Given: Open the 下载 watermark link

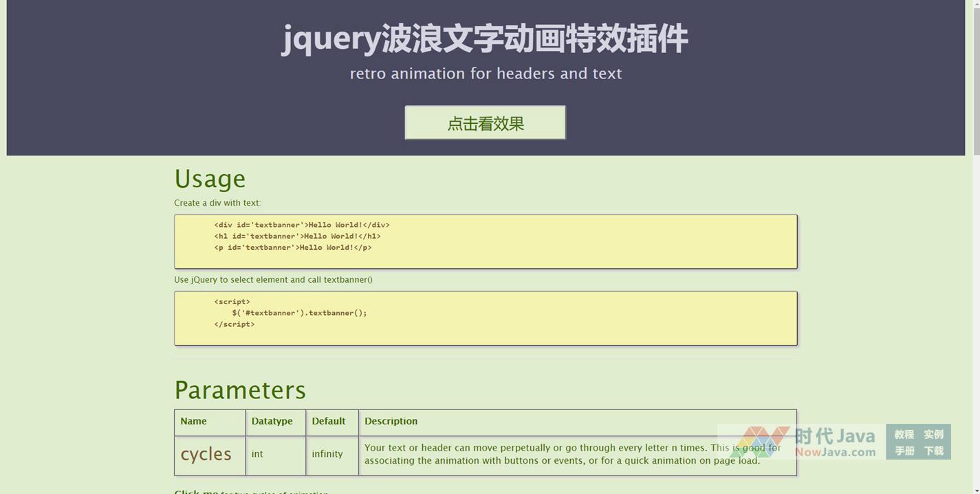Looking at the screenshot, I should pos(933,451).
